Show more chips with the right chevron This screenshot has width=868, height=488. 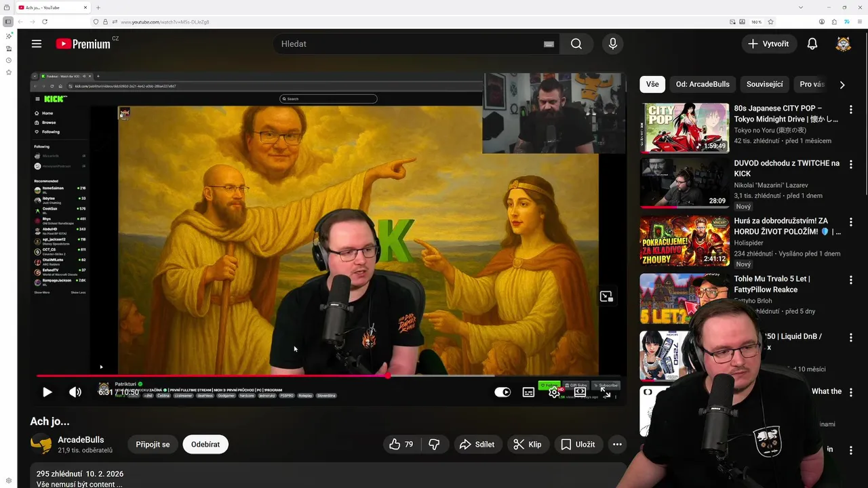coord(842,85)
